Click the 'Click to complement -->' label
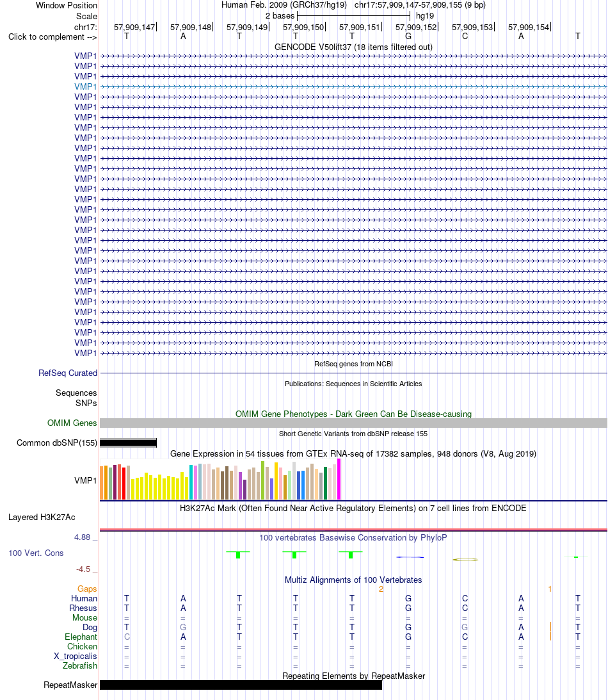The image size is (608, 700). [x=52, y=37]
